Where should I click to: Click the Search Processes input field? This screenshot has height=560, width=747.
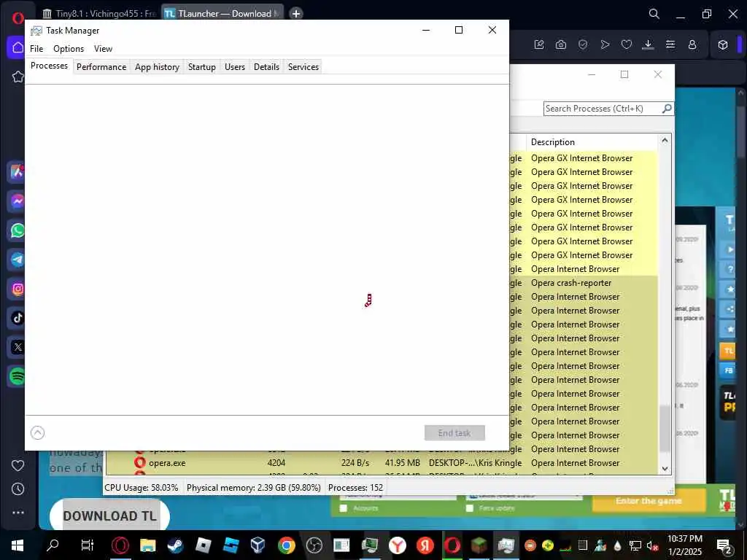(x=603, y=109)
